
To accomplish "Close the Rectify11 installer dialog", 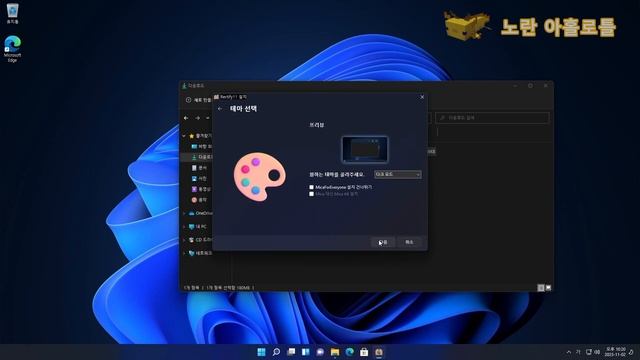I will (x=422, y=97).
